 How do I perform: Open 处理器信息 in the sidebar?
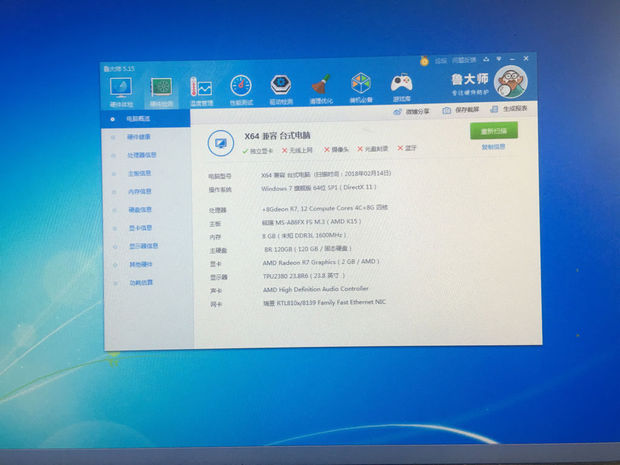tap(142, 155)
